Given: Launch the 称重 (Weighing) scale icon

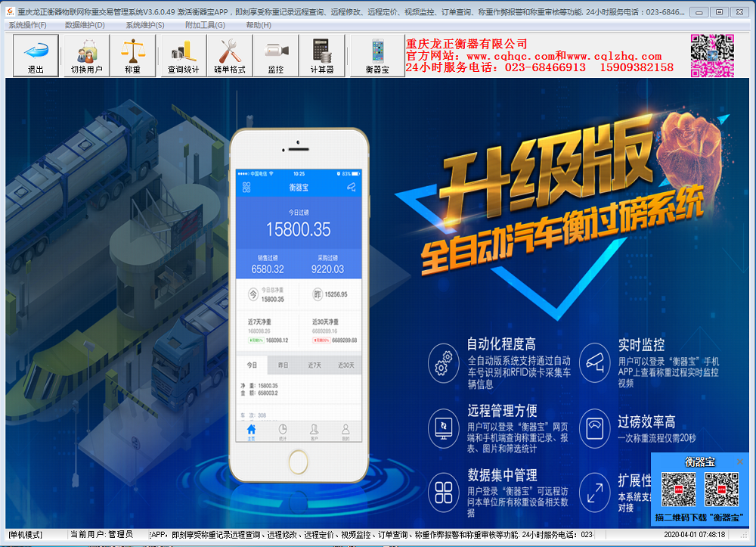Looking at the screenshot, I should 133,56.
